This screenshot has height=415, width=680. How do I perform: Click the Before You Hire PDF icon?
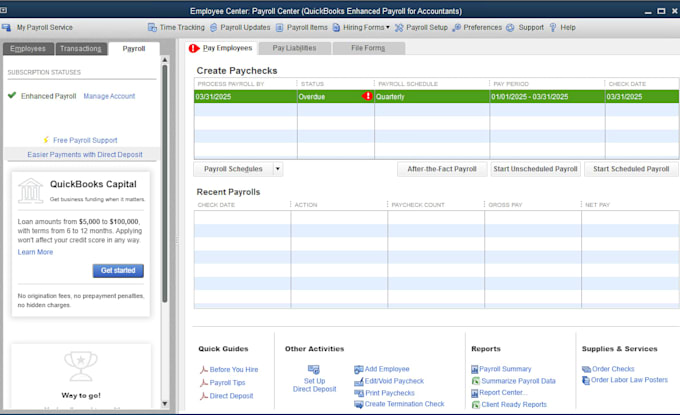203,369
